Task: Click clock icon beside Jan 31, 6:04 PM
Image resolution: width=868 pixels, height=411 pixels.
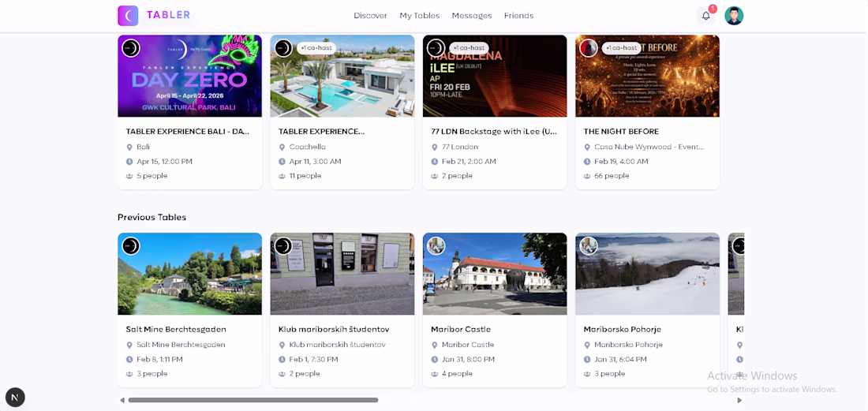Action: [587, 359]
